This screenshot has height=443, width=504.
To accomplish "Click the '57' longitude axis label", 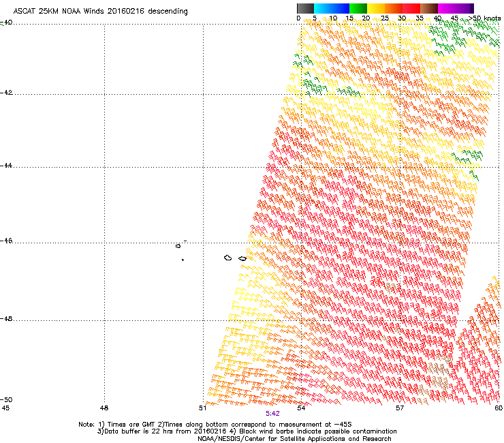I will 400,408.
